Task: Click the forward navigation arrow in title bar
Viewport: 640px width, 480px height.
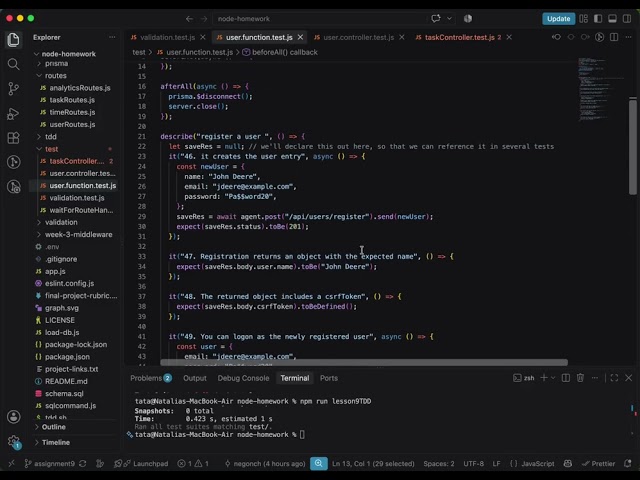Action: pos(204,19)
